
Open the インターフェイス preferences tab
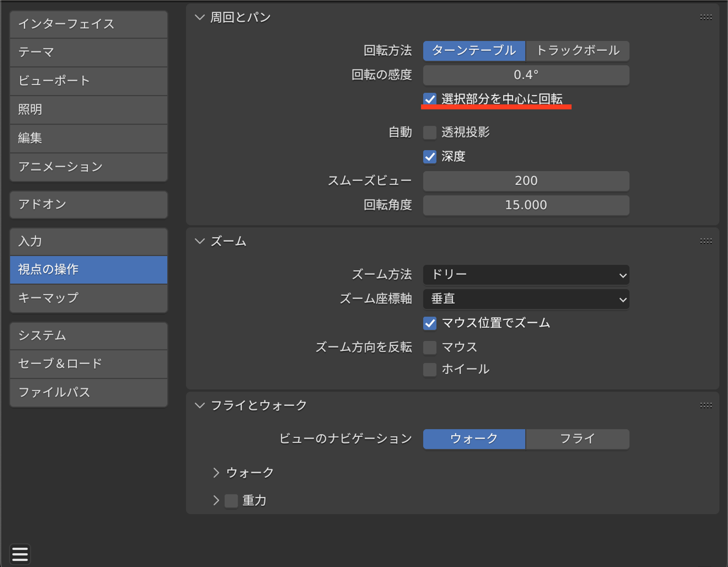[x=89, y=24]
